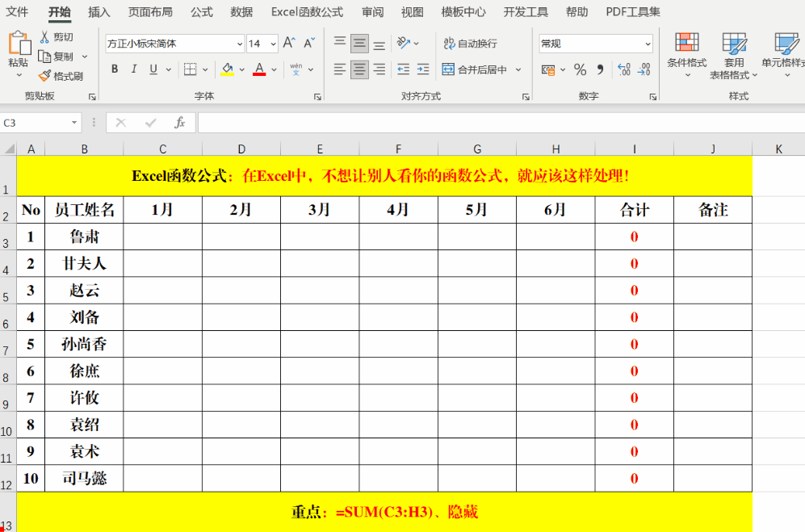Apply fill color with the paint bucket icon
805x532 pixels.
pos(227,69)
